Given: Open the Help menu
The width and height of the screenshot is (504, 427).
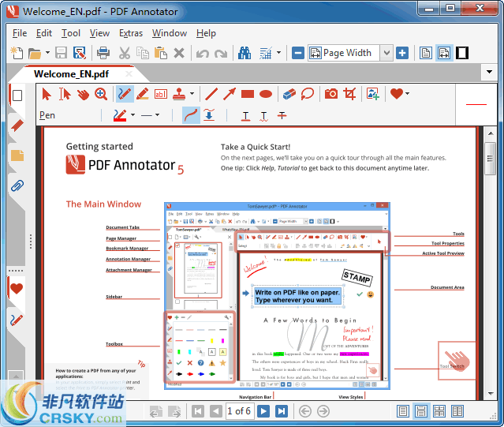Looking at the screenshot, I should tap(206, 33).
